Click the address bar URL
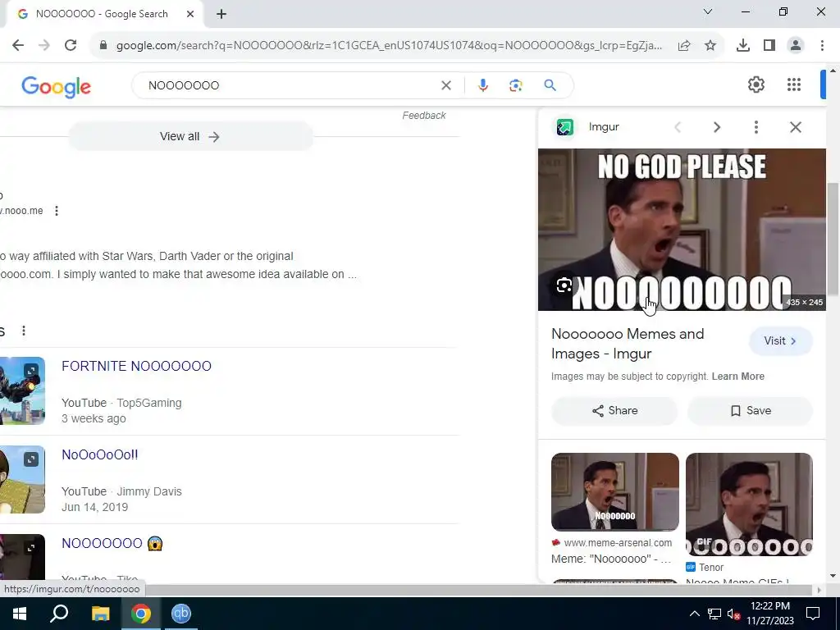The image size is (840, 630). click(389, 46)
